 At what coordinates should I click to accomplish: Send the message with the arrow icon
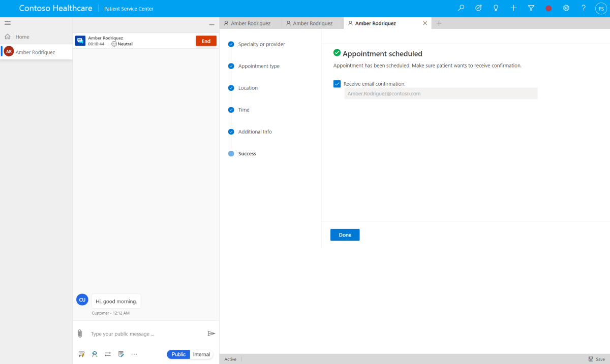[211, 334]
